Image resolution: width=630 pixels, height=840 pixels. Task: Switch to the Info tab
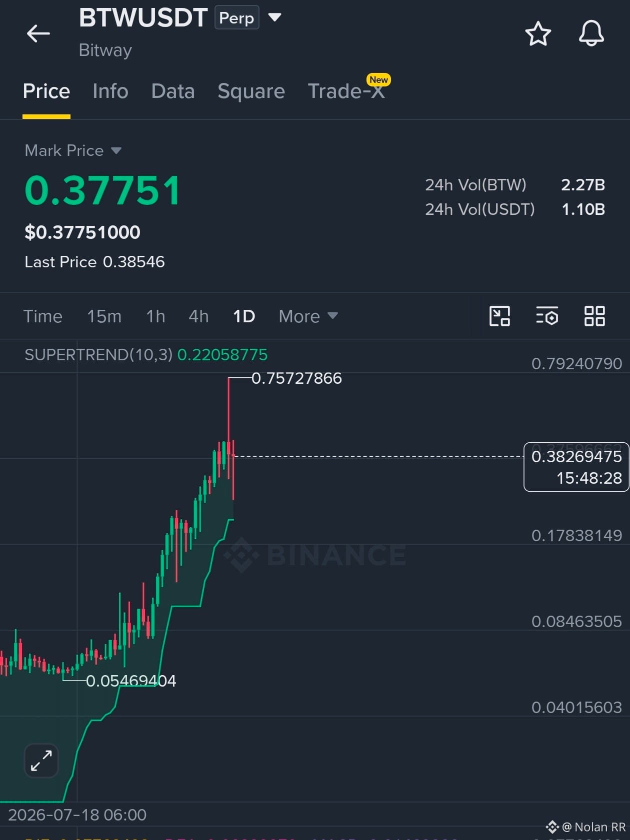click(110, 91)
